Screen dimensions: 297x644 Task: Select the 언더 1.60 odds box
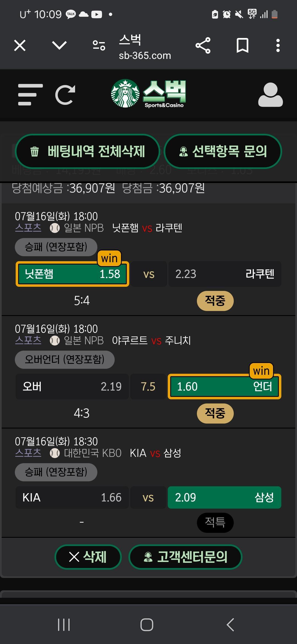tap(224, 387)
